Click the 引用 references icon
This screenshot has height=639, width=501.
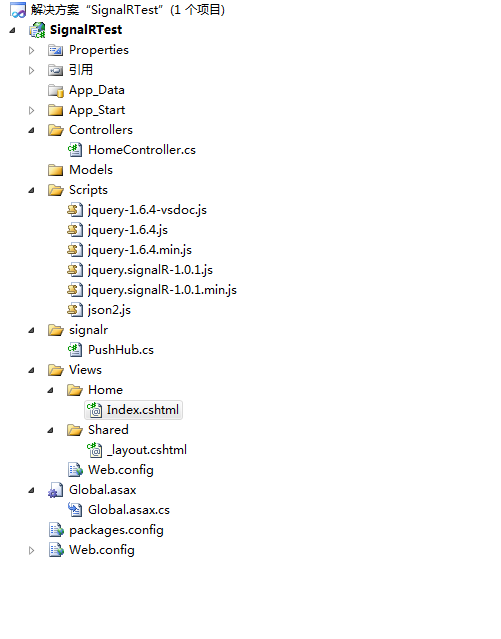(55, 70)
